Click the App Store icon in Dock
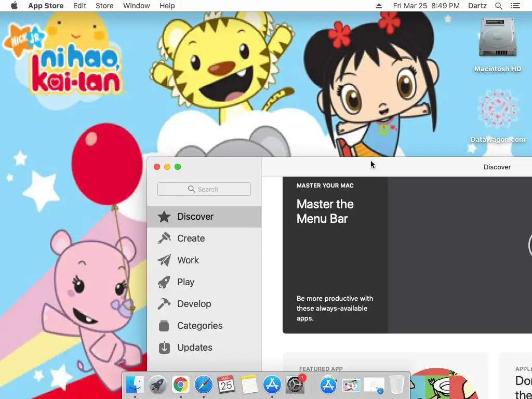Screen dimensions: 532x399 pyautogui.click(x=272, y=385)
